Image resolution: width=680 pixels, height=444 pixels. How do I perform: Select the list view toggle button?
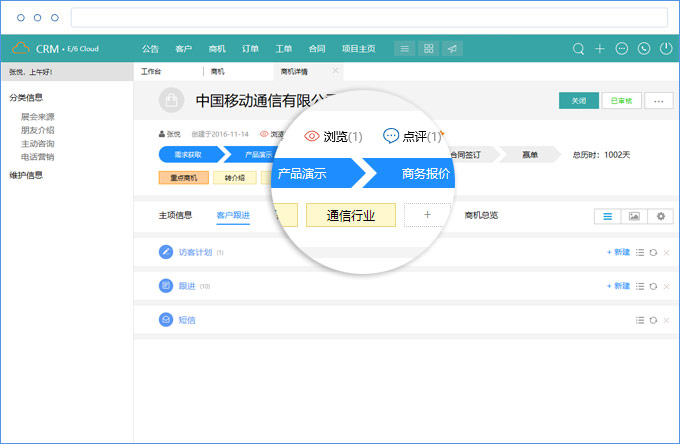607,216
